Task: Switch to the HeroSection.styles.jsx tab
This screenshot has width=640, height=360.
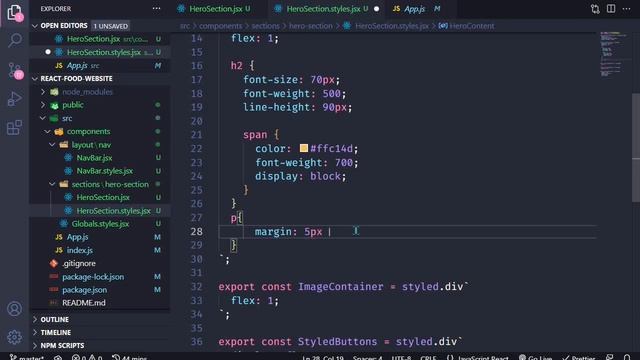Action: pyautogui.click(x=323, y=9)
